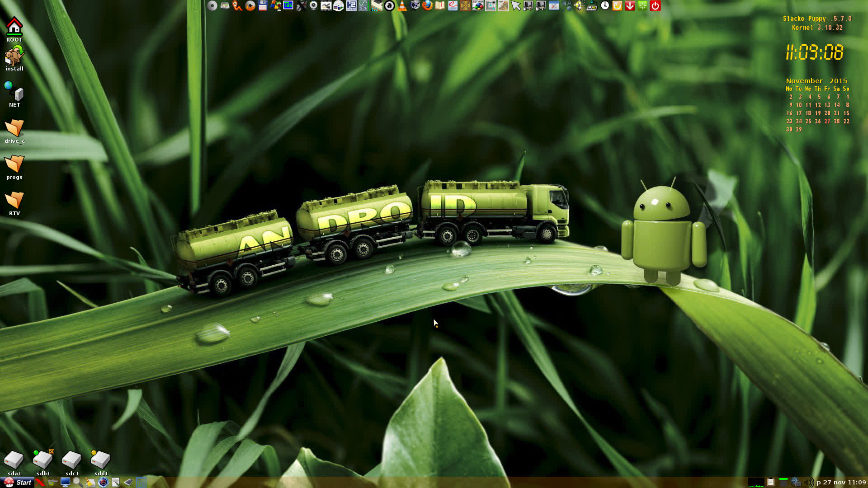Launch the Wine Windows emulator icon
Viewport: 868px width, 488px height.
[x=275, y=5]
